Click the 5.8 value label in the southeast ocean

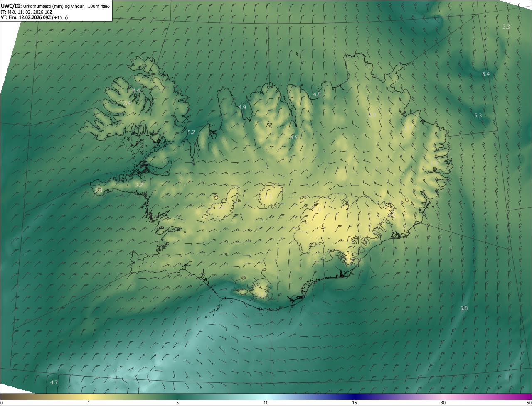click(x=464, y=308)
